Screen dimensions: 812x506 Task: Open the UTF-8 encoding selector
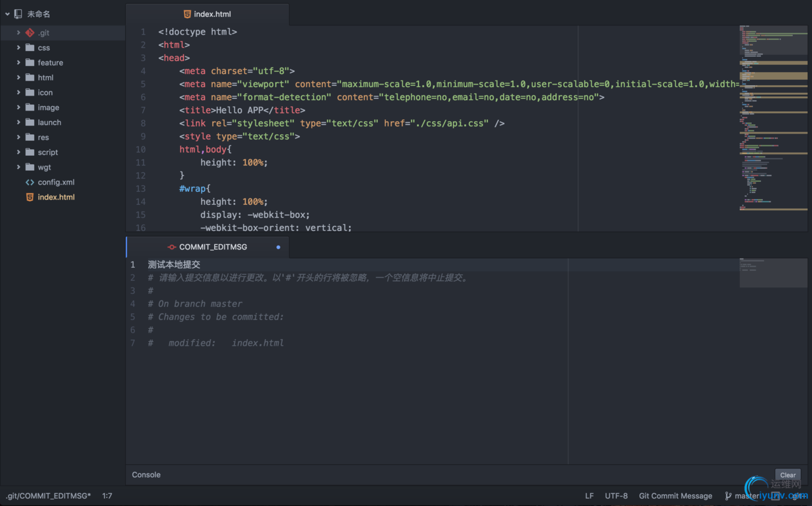click(616, 496)
